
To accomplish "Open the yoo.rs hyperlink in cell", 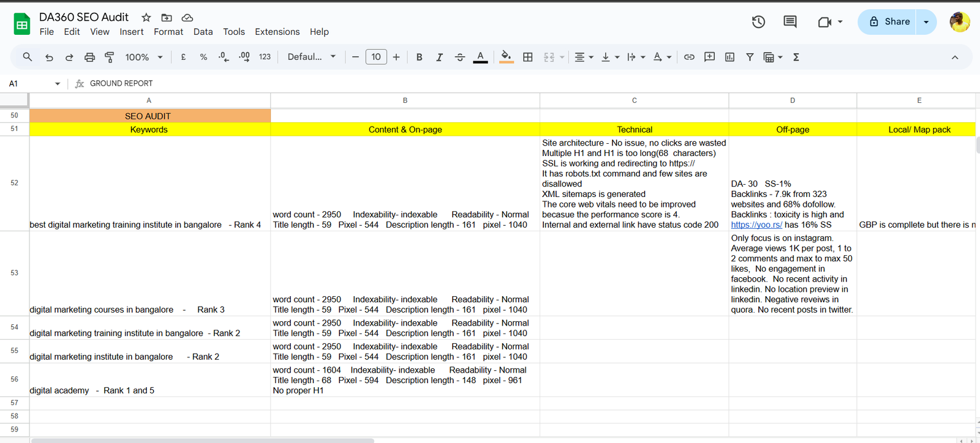I will pos(756,225).
